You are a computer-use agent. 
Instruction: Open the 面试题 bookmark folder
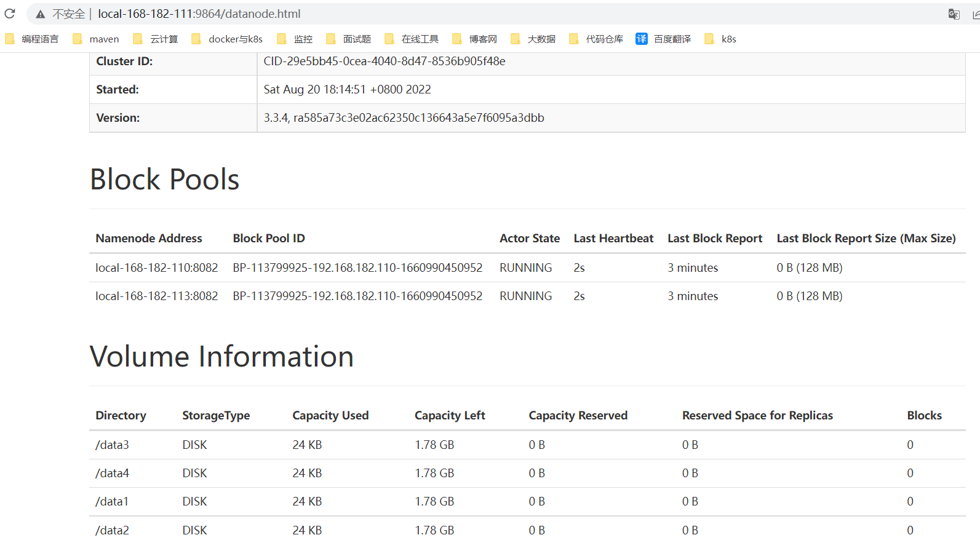coord(349,39)
